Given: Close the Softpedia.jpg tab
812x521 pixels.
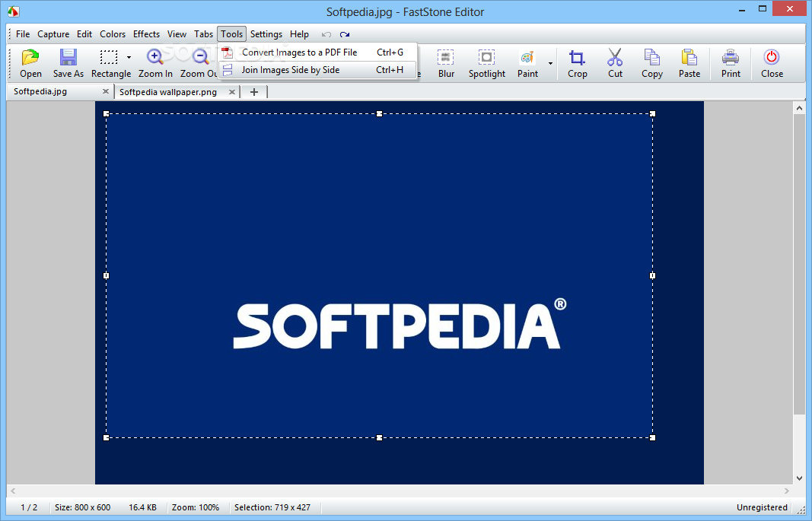Looking at the screenshot, I should (106, 91).
